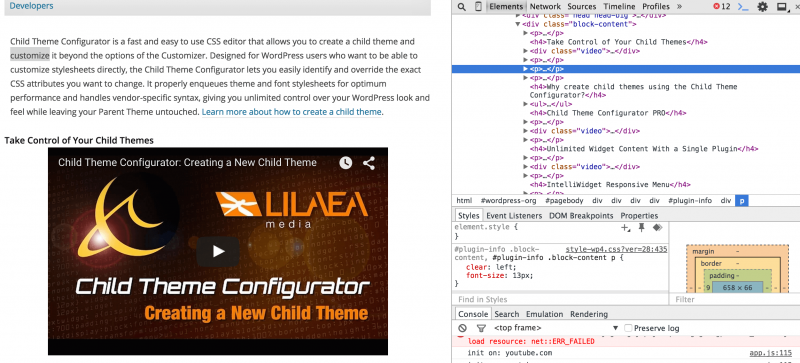Open the Rendering drawer tab

[x=589, y=314]
